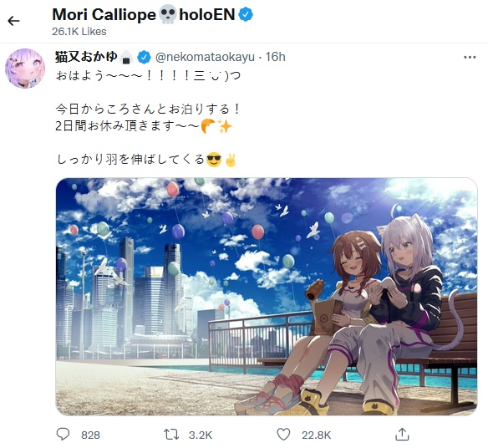Click the reply speech bubble icon
The image size is (488, 448).
tap(64, 434)
